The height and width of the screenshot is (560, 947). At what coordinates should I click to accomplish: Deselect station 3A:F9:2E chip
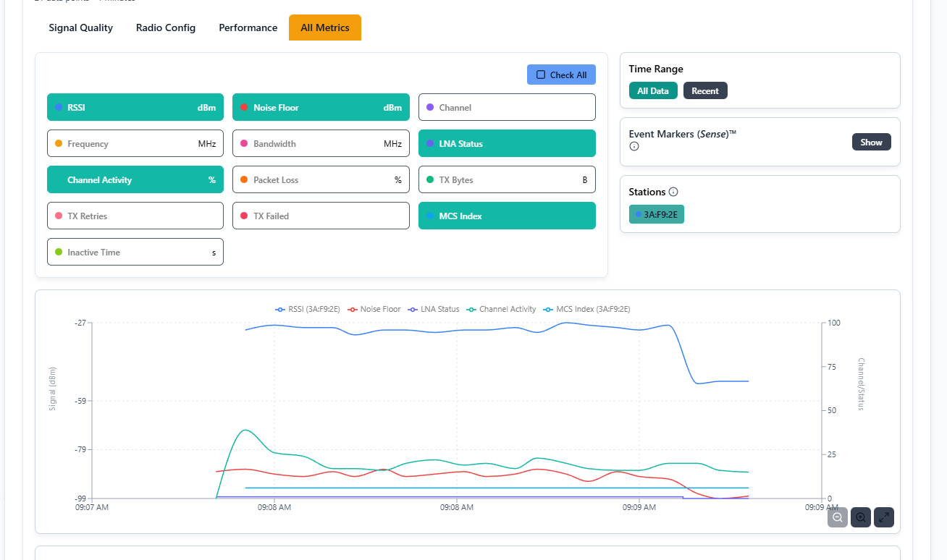tap(657, 214)
